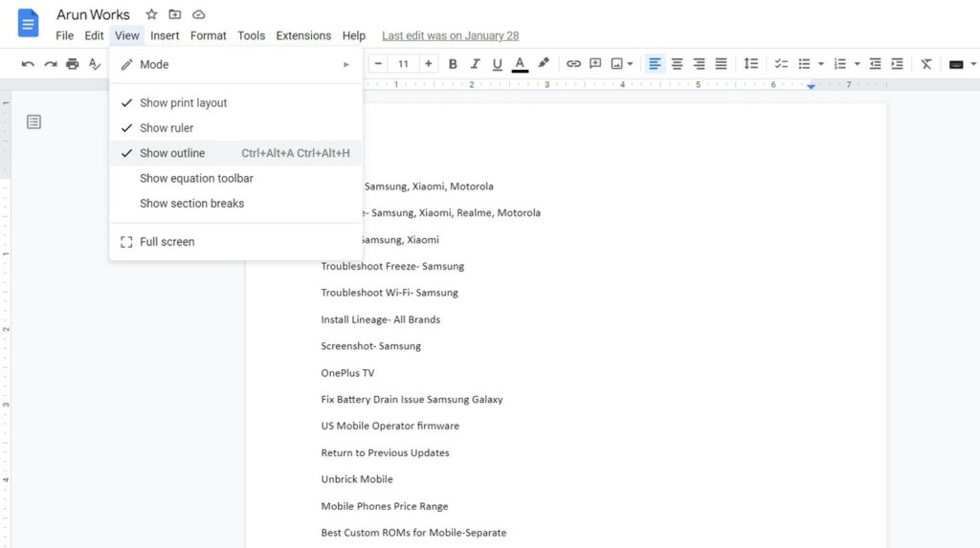Enable Show section breaks

tap(235, 203)
